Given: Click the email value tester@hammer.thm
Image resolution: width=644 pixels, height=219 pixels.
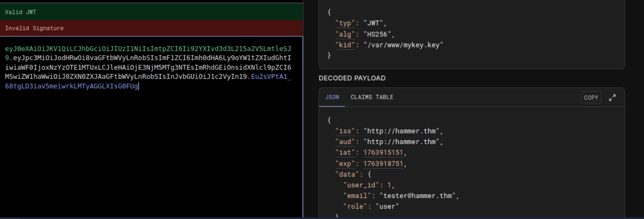Looking at the screenshot, I should pyautogui.click(x=418, y=196).
